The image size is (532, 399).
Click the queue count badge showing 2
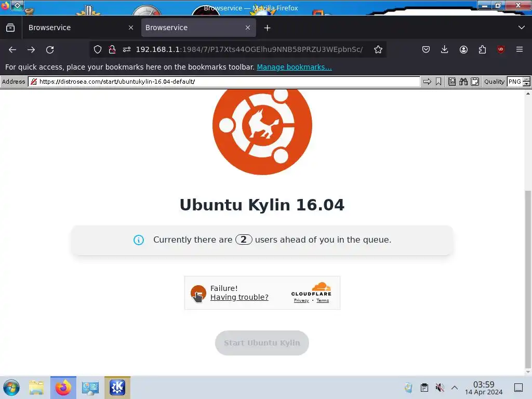244,240
